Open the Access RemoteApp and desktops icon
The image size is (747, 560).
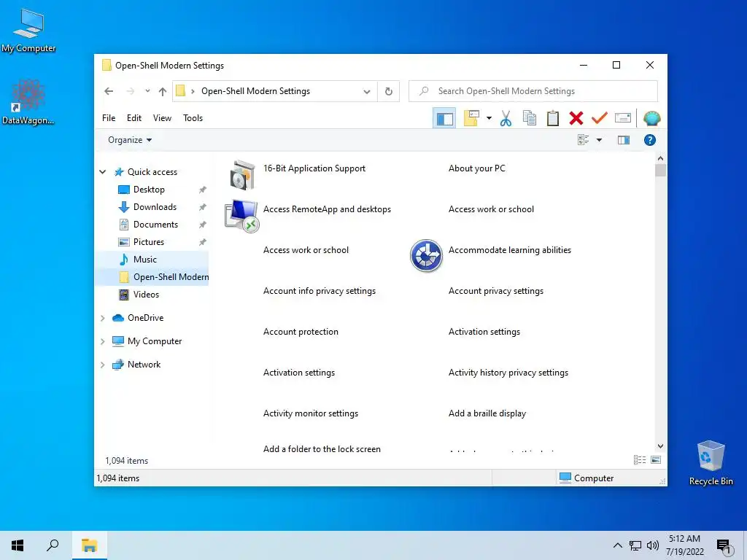click(242, 216)
